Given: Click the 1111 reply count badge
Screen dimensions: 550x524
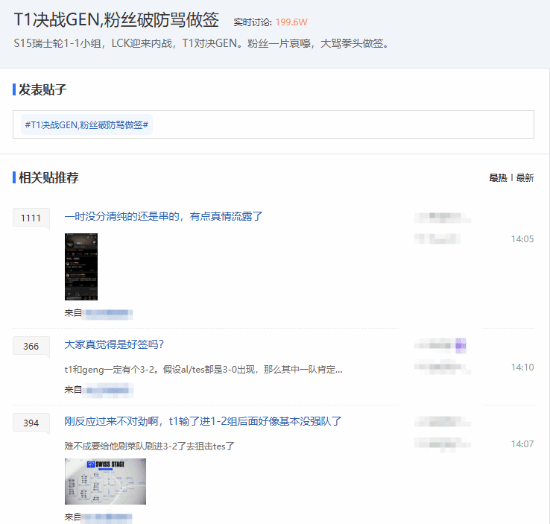Looking at the screenshot, I should pos(31,218).
